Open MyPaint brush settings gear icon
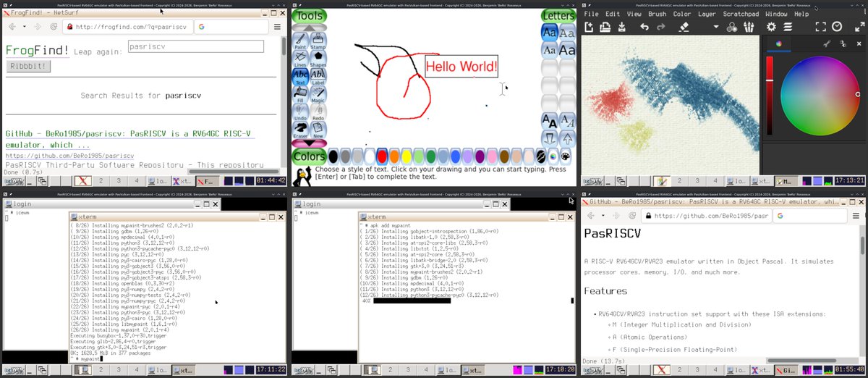Screen dimensions: 868x378 click(x=771, y=27)
